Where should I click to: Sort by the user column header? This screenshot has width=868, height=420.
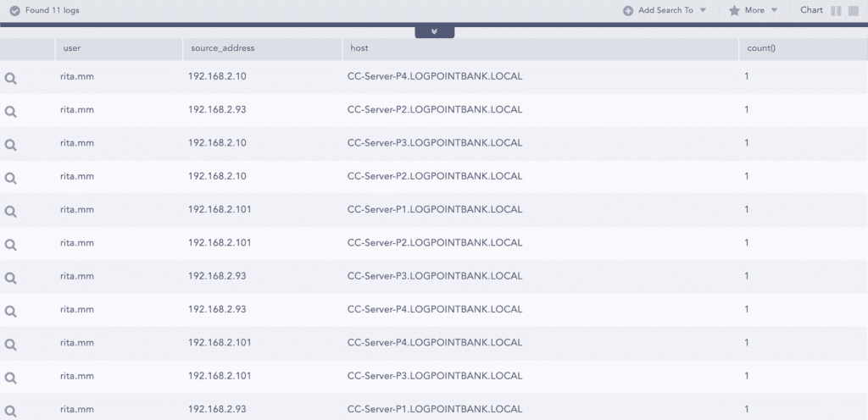point(72,48)
